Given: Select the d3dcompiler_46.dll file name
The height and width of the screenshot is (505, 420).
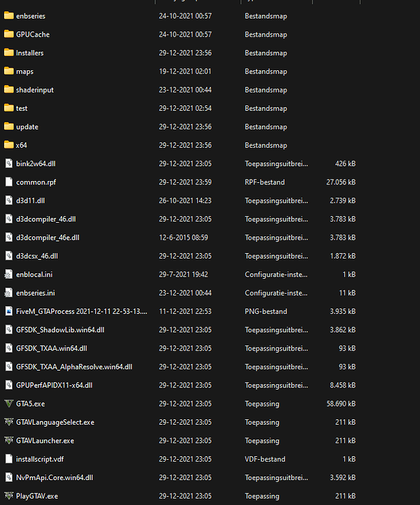Looking at the screenshot, I should pos(46,219).
